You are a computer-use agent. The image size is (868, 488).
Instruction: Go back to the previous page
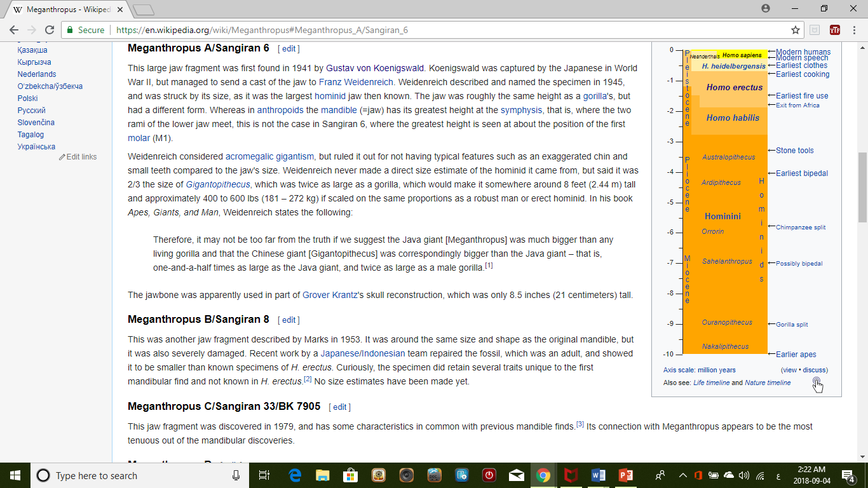(14, 30)
